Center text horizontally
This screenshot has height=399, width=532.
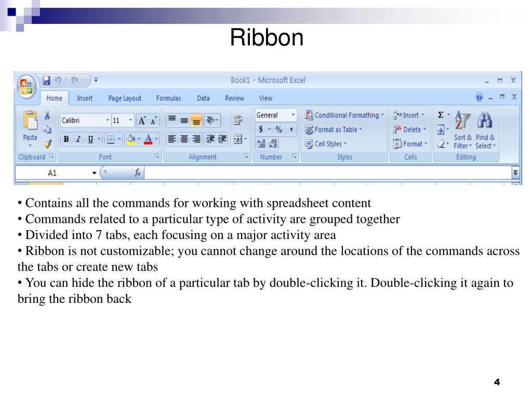point(184,139)
